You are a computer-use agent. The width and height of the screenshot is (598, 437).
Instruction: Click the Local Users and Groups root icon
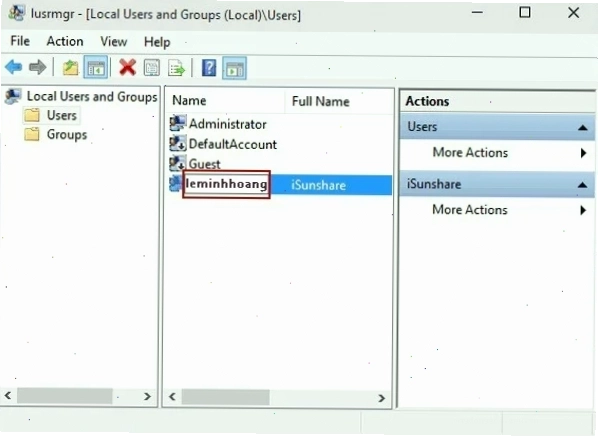(x=13, y=96)
